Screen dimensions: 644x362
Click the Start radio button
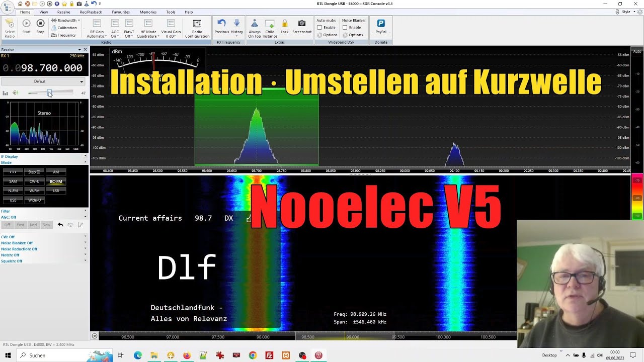26,27
